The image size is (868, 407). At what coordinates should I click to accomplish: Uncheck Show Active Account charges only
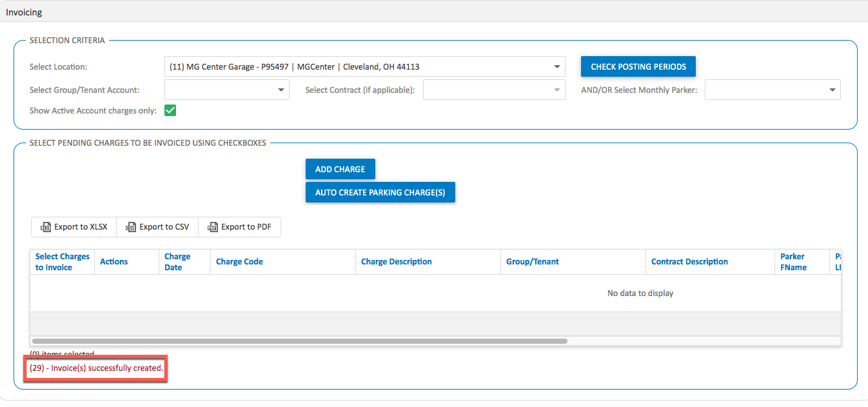pyautogui.click(x=170, y=110)
